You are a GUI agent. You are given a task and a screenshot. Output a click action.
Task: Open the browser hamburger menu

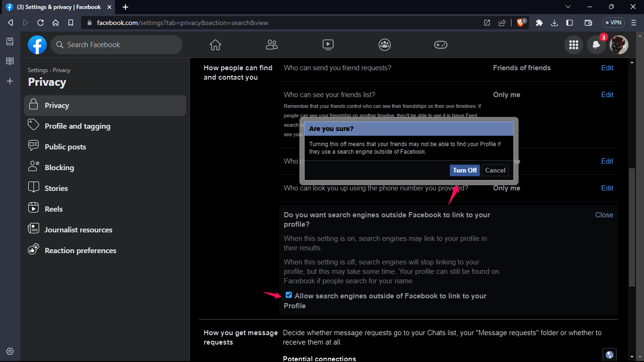coord(635,23)
